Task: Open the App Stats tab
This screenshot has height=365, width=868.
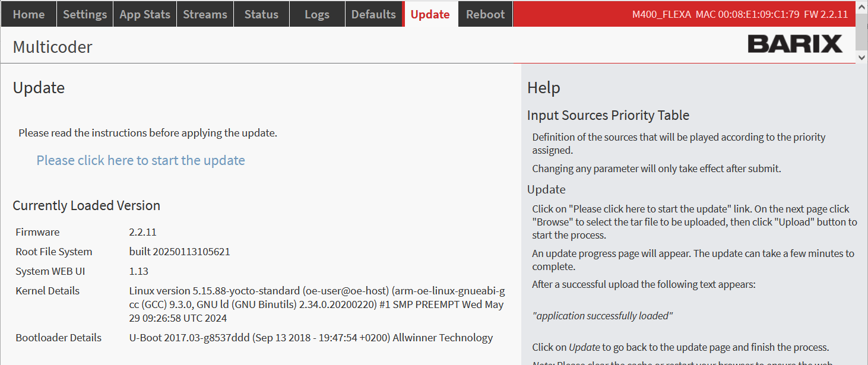Action: click(x=145, y=14)
